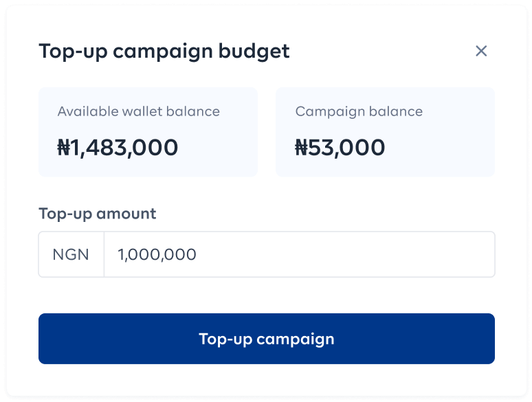Viewport: 532px width, 402px height.
Task: Click the ₦1,483,000 wallet amount
Action: tap(118, 148)
